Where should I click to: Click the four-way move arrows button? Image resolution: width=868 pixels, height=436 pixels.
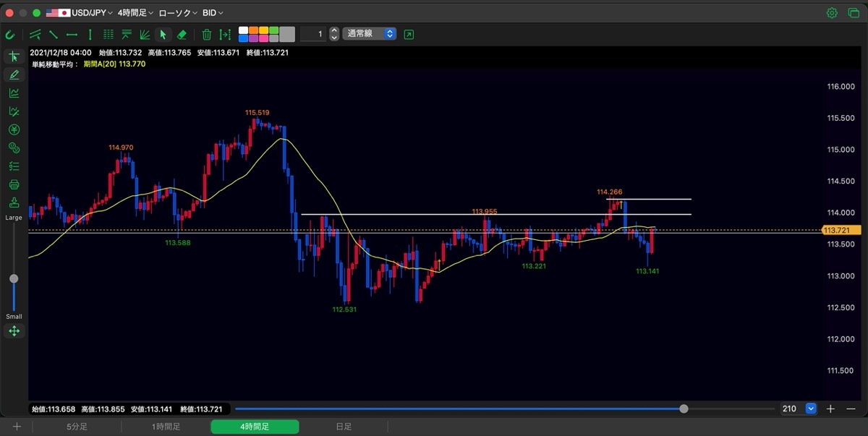(x=14, y=331)
